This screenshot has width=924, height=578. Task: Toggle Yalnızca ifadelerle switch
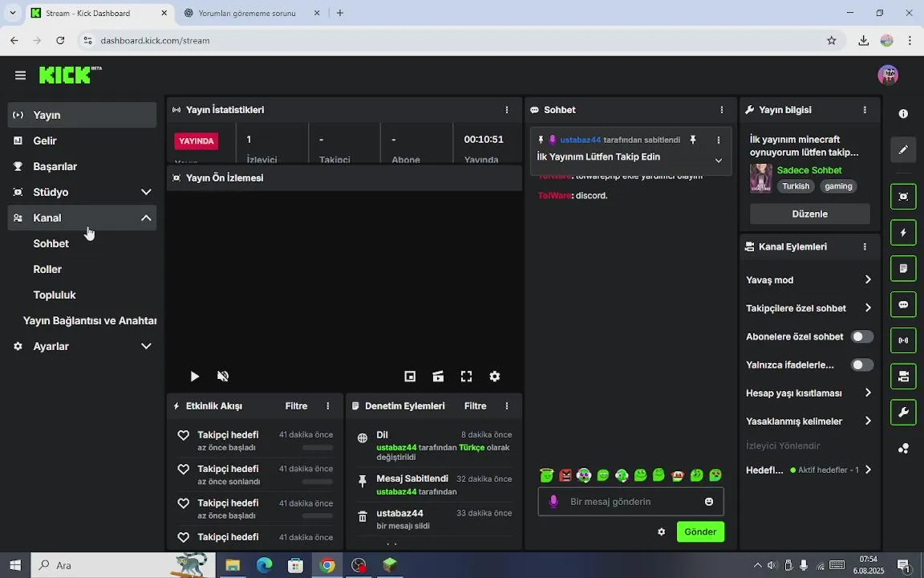(861, 364)
